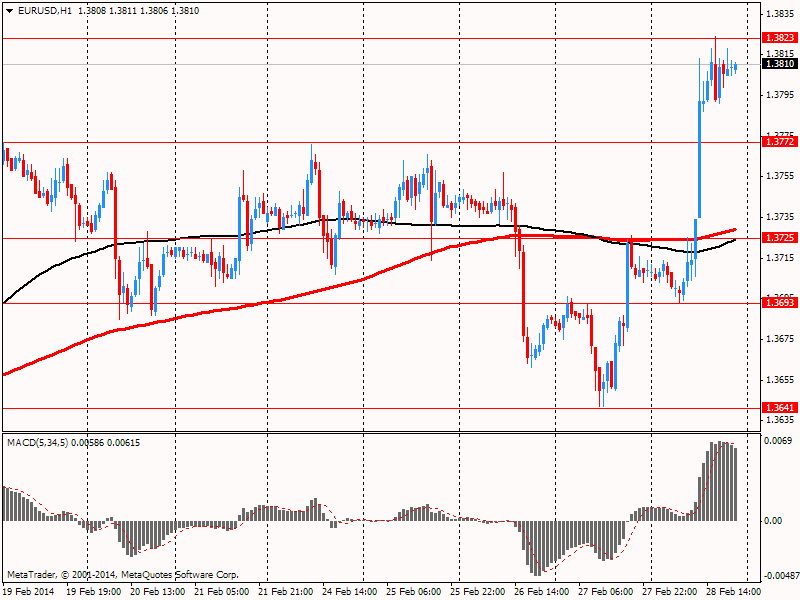Click the 24 Feb 14:00 time label
The width and height of the screenshot is (800, 600).
[x=350, y=592]
